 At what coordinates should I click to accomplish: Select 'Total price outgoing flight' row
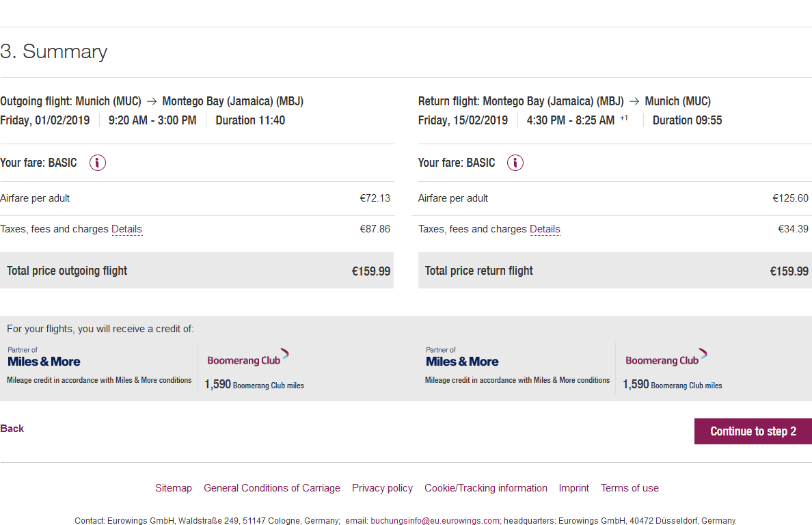(197, 270)
